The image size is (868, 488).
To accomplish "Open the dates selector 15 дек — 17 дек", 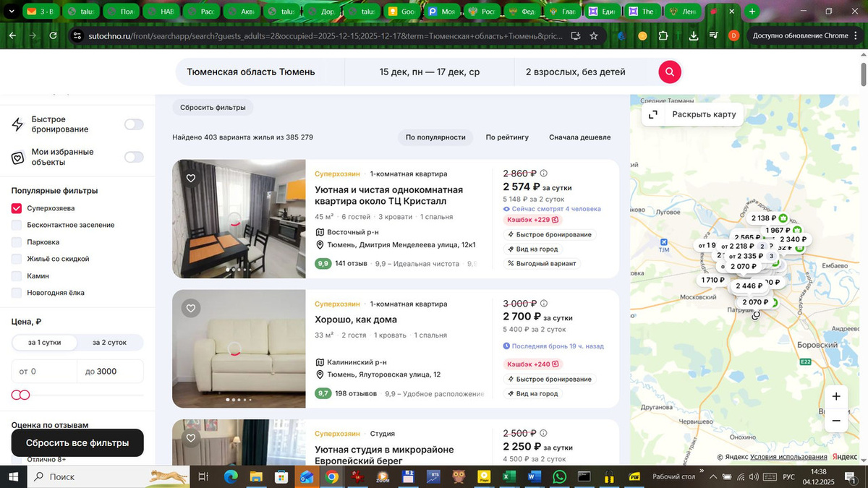I will (x=430, y=72).
